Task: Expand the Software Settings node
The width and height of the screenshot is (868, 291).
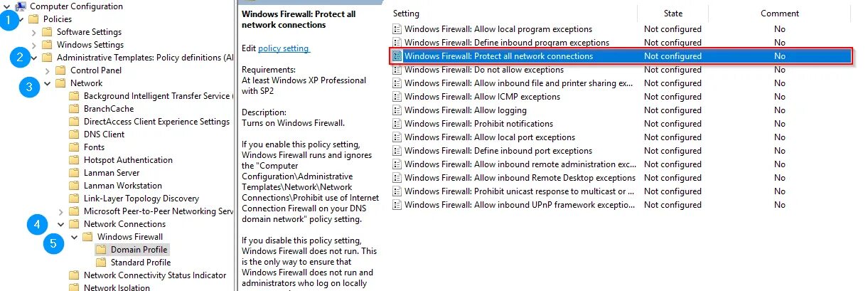Action: coord(34,32)
